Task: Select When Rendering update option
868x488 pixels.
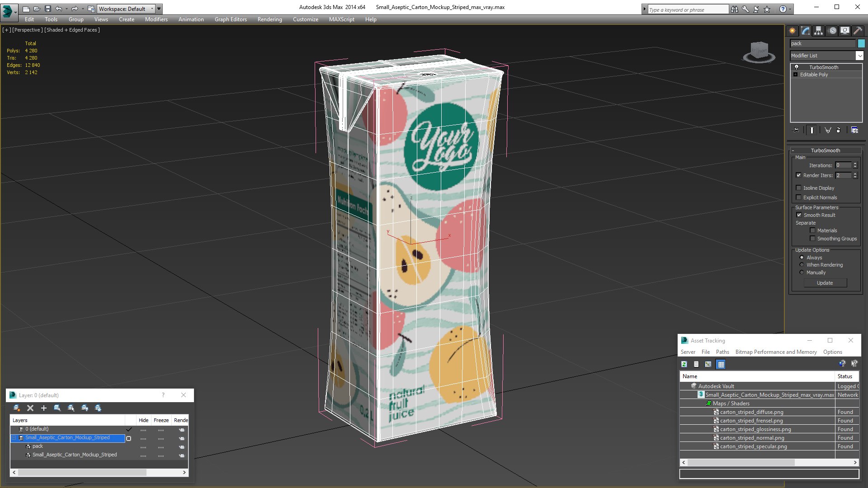Action: point(802,265)
